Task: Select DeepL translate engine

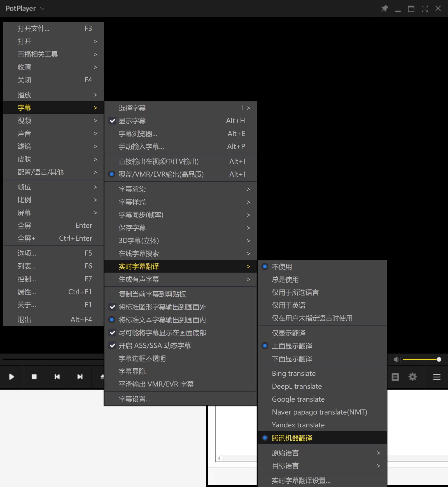Action: click(x=322, y=387)
